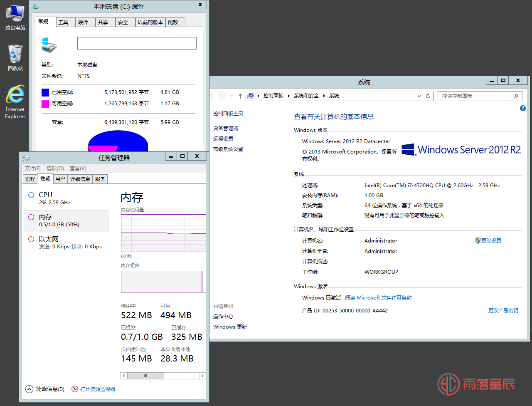This screenshot has width=532, height=406.
Task: Click the up arrow in System window
Action: (x=240, y=96)
